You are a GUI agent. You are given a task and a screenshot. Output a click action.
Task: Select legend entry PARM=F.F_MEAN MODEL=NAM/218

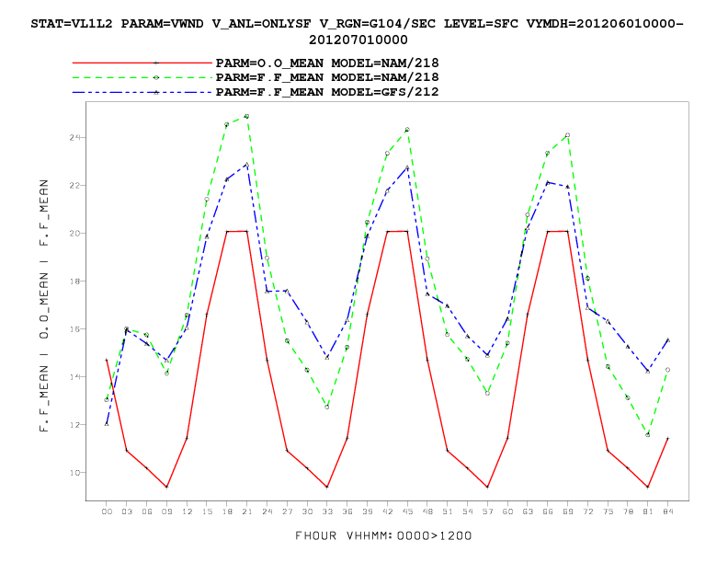coord(327,77)
